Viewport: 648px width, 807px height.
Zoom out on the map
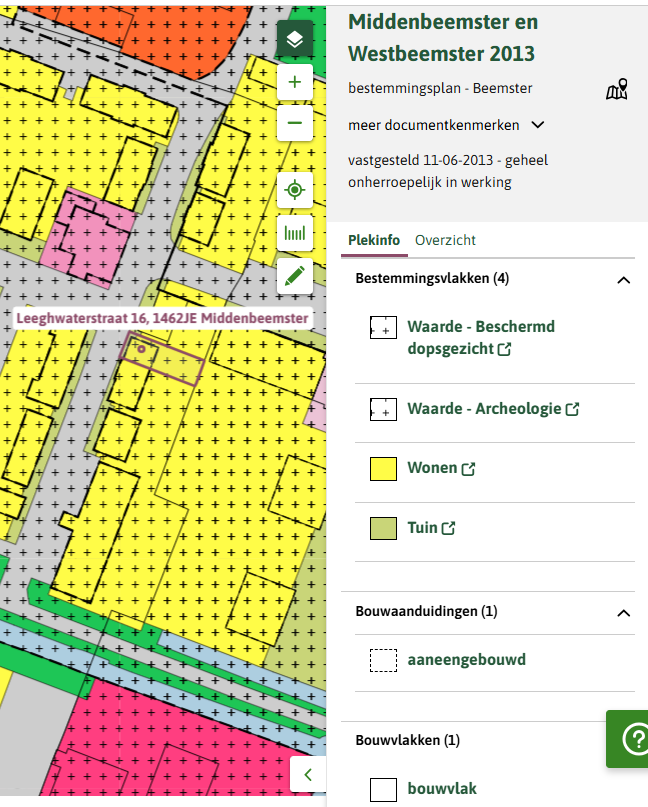pyautogui.click(x=294, y=124)
